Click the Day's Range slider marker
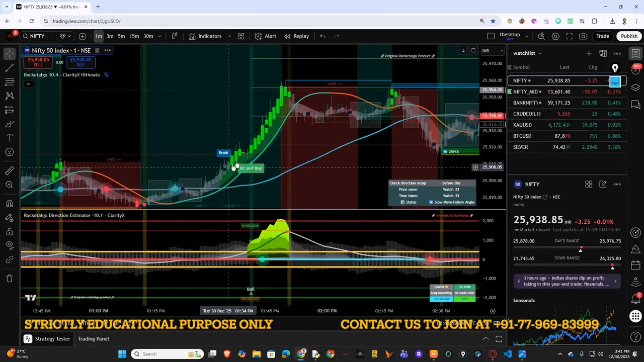This screenshot has height=362, width=644. point(581,248)
